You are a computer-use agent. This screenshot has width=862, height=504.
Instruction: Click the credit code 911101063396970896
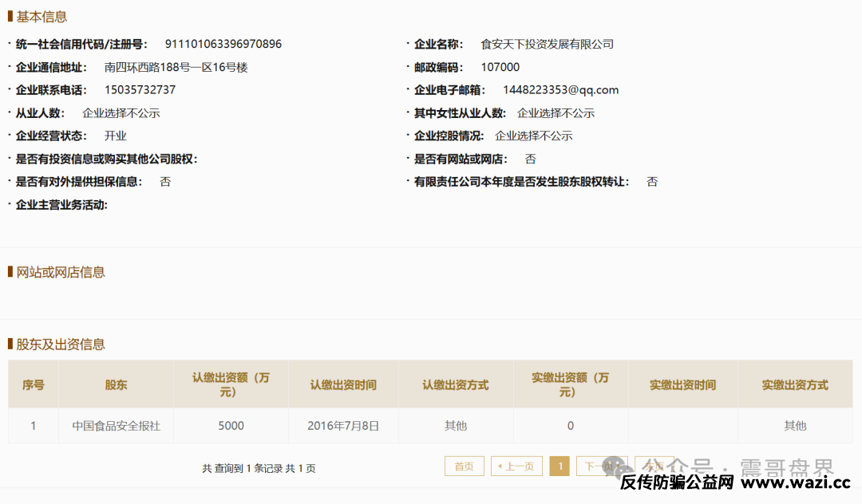coord(223,44)
